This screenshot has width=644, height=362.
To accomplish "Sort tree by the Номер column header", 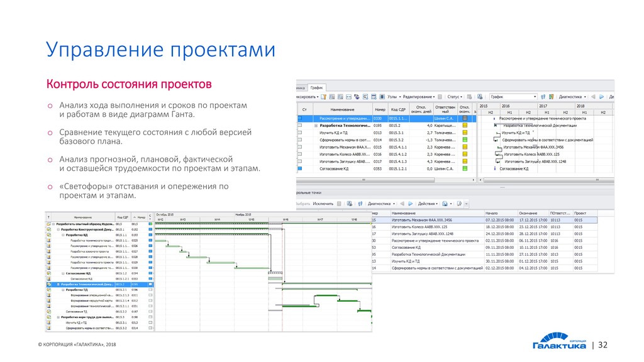I will [x=140, y=217].
